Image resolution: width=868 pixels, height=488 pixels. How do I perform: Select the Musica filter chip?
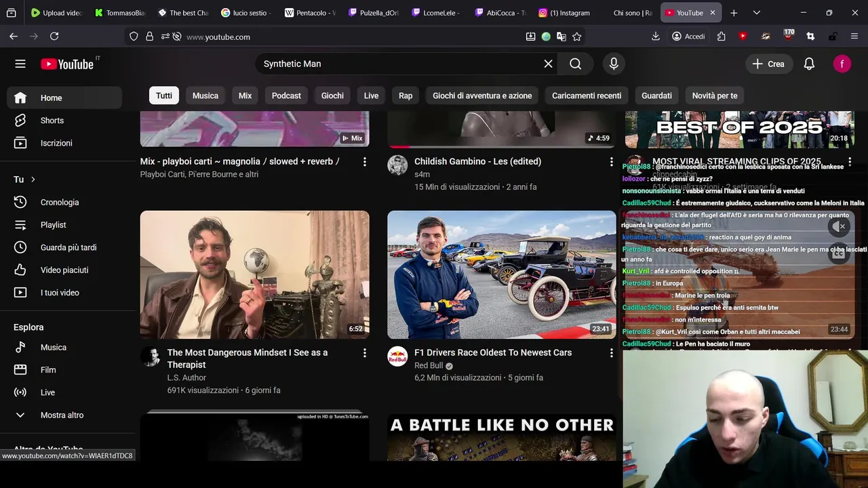click(x=205, y=96)
